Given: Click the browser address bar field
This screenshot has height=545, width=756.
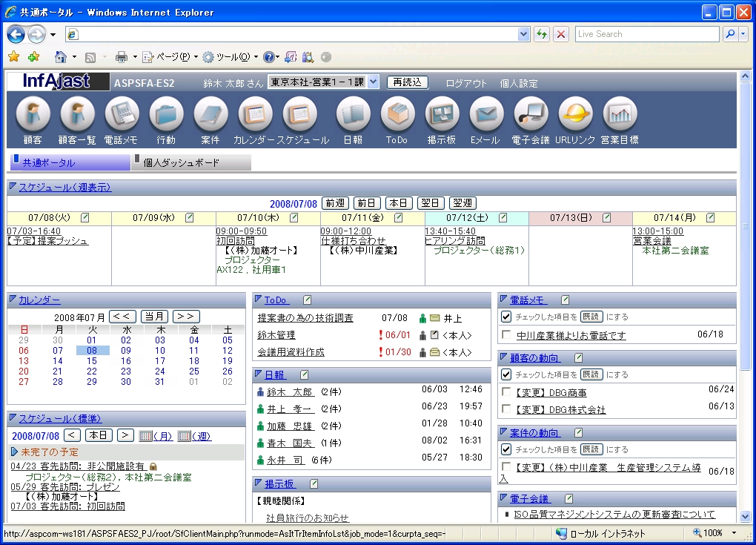Looking at the screenshot, I should tap(296, 34).
